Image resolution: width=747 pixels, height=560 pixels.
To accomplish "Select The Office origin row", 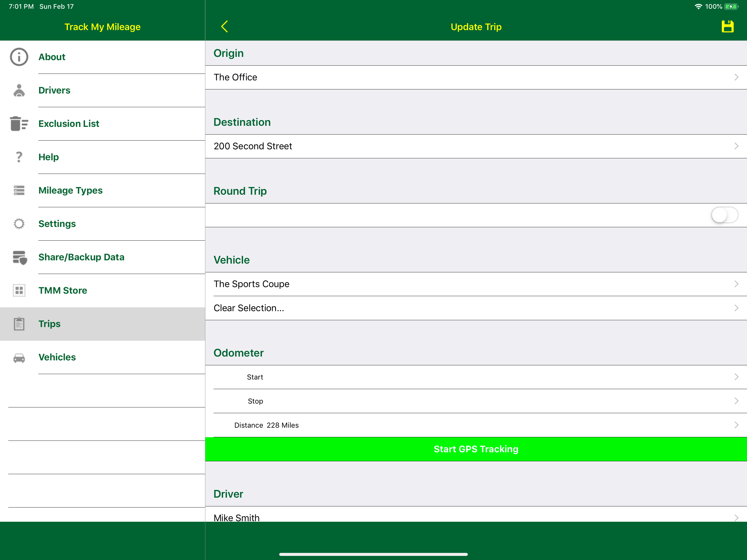I will click(476, 77).
